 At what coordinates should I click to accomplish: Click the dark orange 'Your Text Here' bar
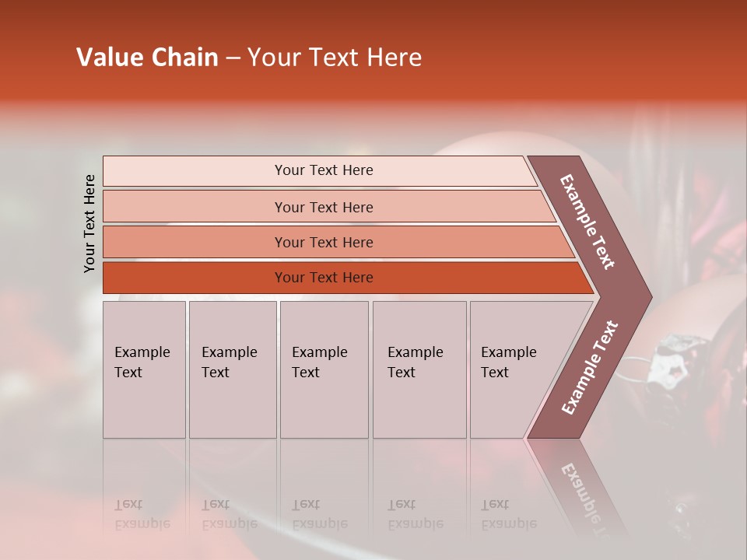pos(348,278)
